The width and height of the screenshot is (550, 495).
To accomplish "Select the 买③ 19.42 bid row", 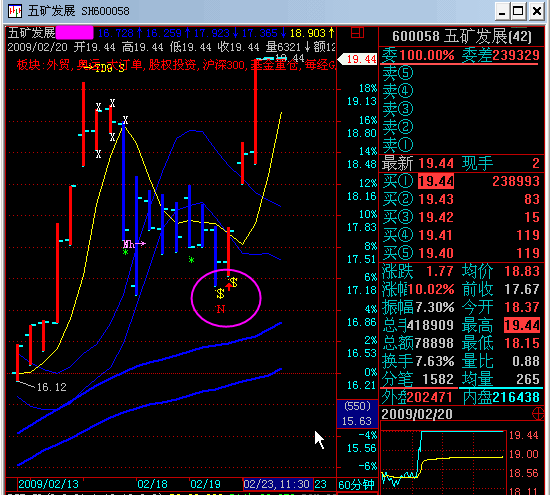I will [461, 217].
